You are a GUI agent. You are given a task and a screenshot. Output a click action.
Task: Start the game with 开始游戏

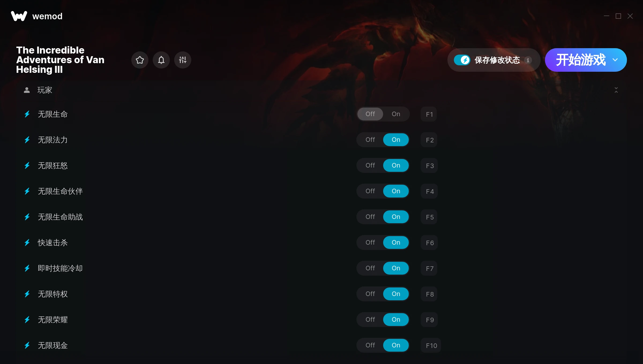pyautogui.click(x=580, y=60)
